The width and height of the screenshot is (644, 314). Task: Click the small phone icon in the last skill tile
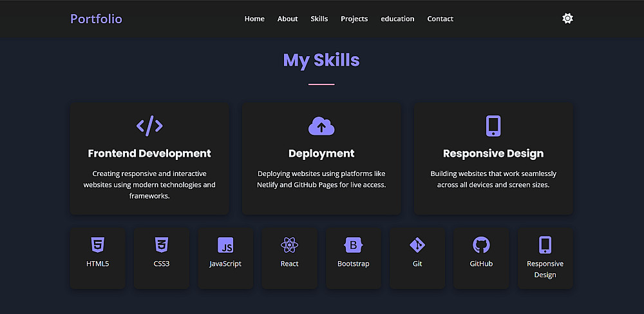pos(545,245)
